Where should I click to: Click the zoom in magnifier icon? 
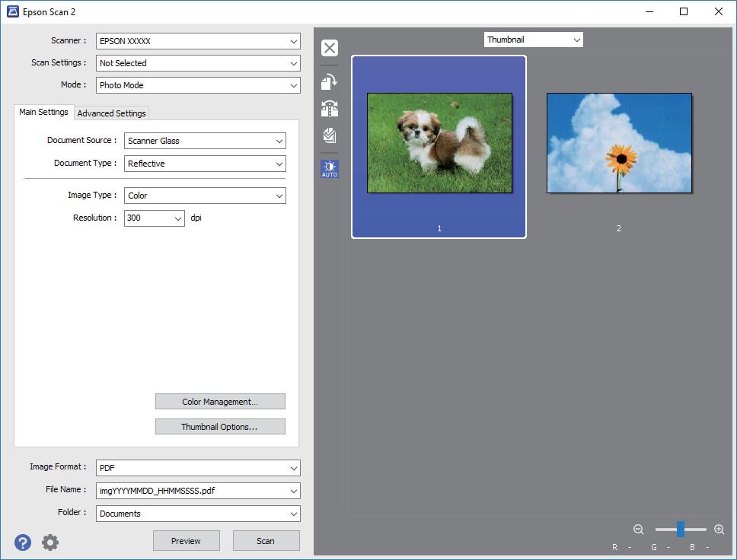click(x=719, y=530)
